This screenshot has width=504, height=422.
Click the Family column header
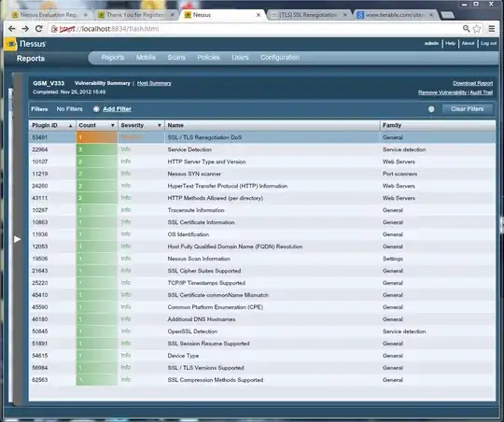[438, 125]
